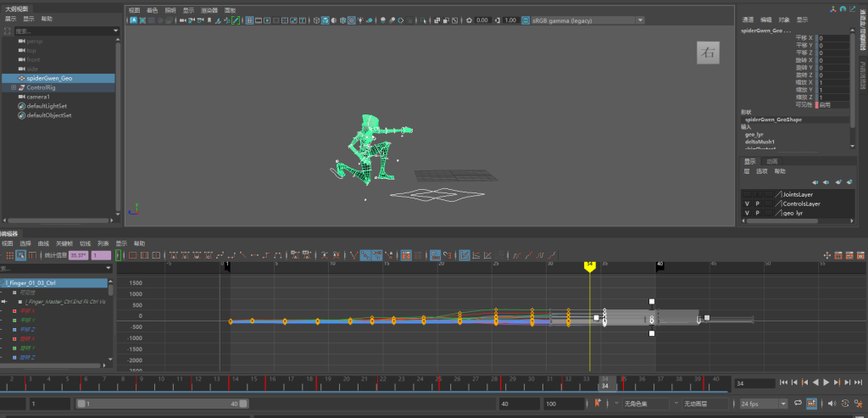Toggle smooth shade all cube icon
Screen dimensions: 868x418
click(325, 20)
